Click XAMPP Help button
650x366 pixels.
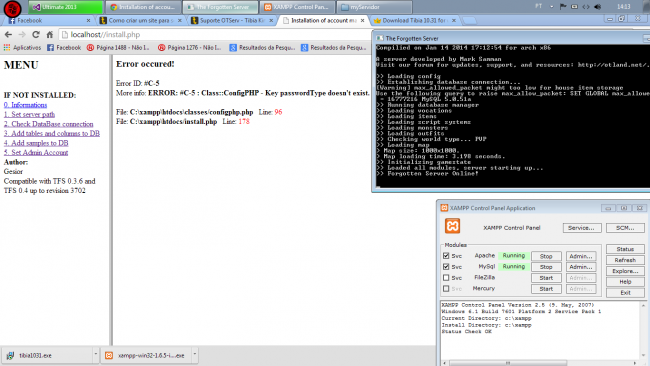pos(625,282)
